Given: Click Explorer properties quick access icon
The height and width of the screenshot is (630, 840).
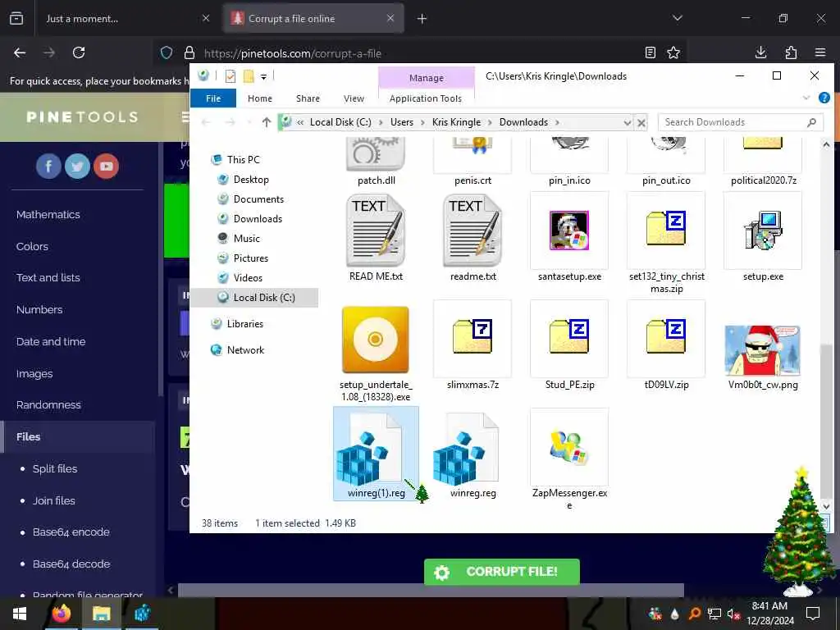Looking at the screenshot, I should [x=231, y=76].
